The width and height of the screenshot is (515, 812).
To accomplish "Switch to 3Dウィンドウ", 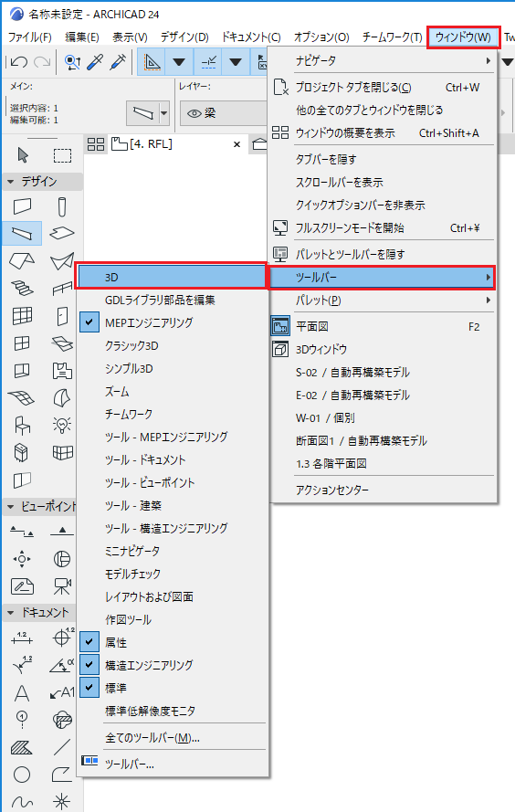I will pos(383,350).
